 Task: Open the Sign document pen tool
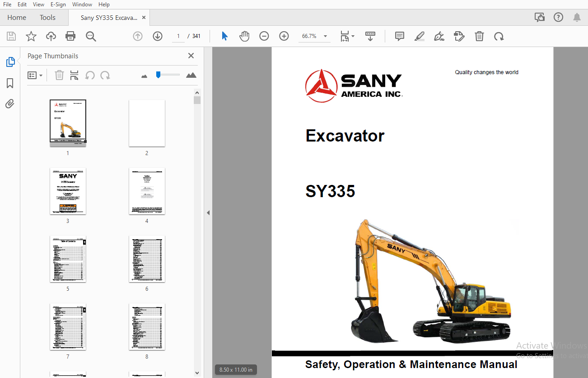[439, 36]
